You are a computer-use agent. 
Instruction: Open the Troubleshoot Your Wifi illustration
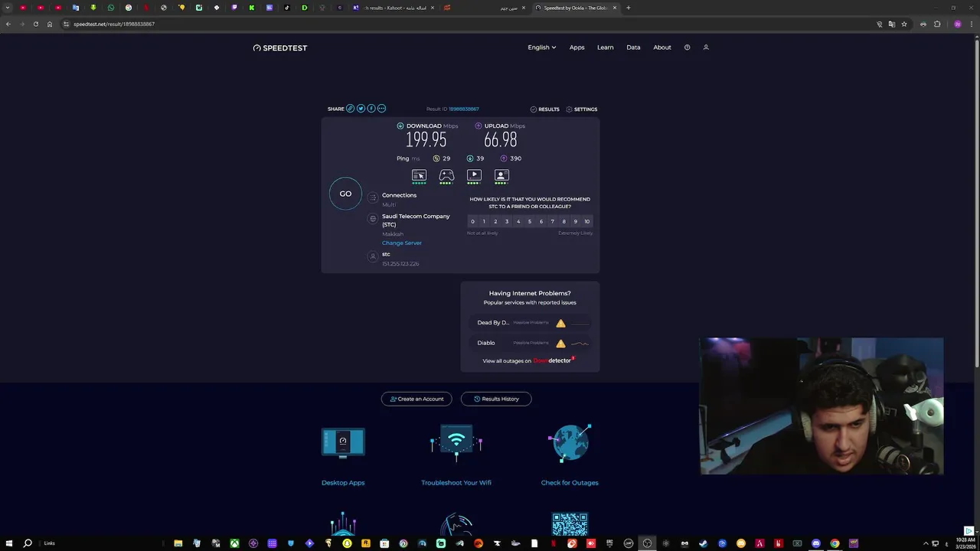tap(456, 443)
